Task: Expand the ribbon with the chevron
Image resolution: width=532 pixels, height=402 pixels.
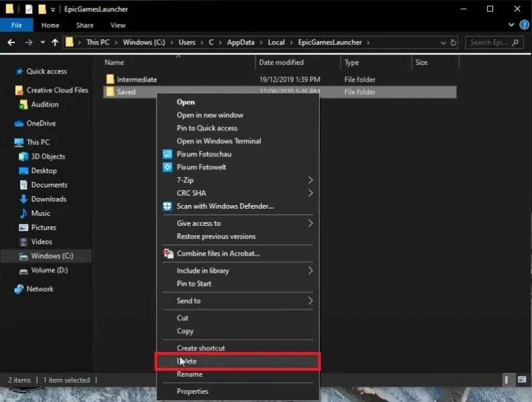Action: [x=511, y=25]
